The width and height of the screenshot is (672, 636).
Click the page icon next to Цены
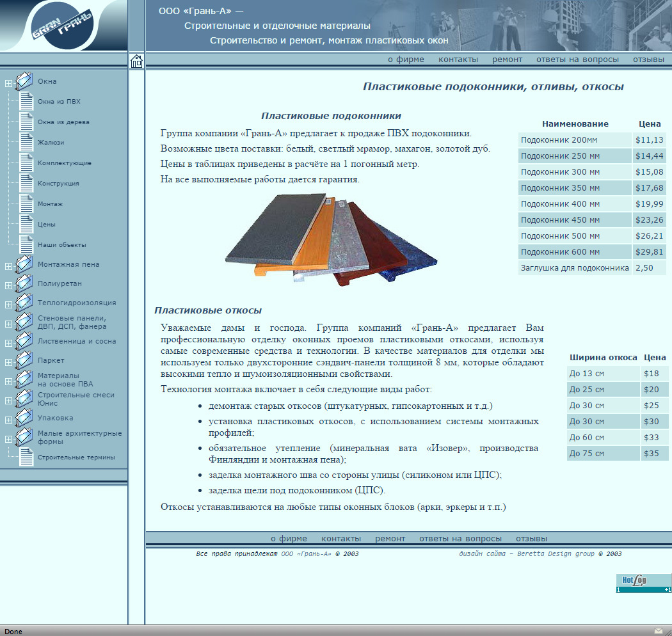tap(26, 224)
